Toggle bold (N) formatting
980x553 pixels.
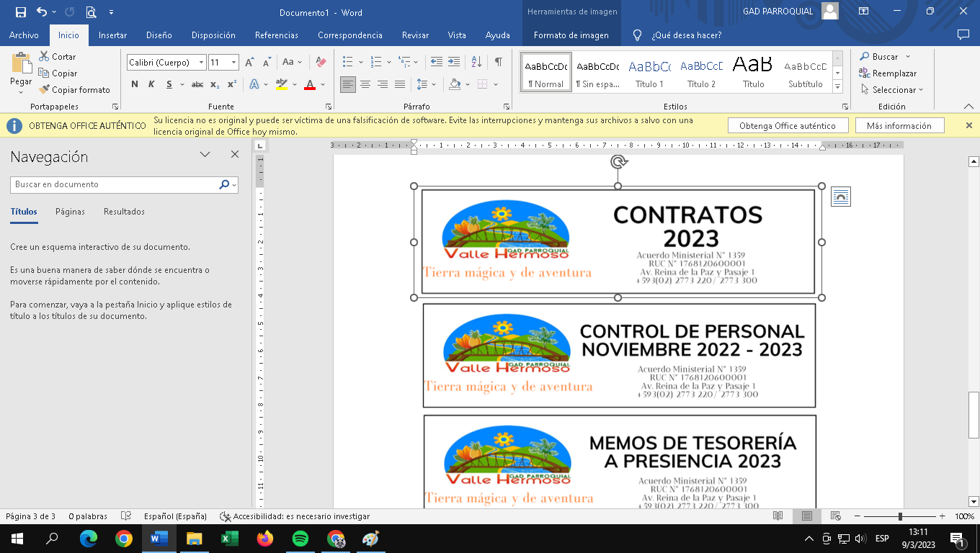[x=135, y=84]
